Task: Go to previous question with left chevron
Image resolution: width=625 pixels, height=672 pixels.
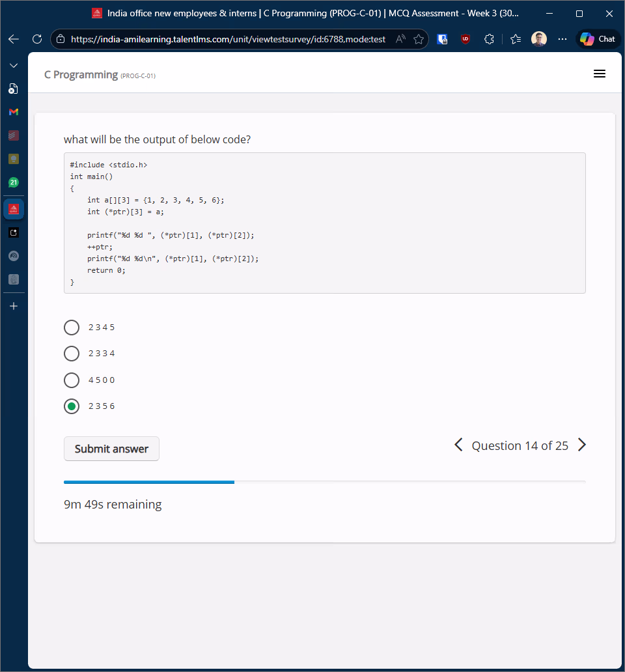Action: pos(458,445)
